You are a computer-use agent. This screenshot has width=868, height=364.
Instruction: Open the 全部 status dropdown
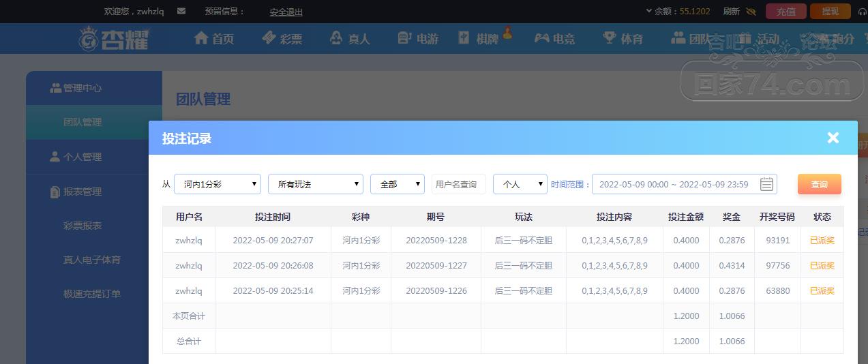tap(398, 184)
